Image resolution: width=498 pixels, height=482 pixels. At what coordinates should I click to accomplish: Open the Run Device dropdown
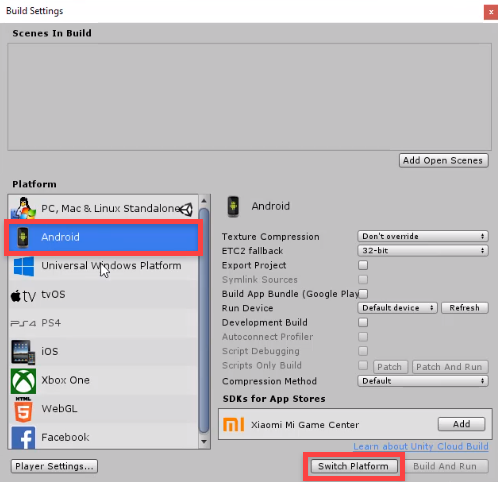[397, 308]
